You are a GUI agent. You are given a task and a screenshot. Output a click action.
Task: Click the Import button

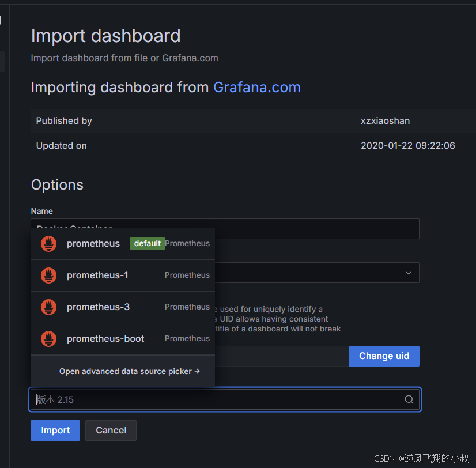click(55, 431)
